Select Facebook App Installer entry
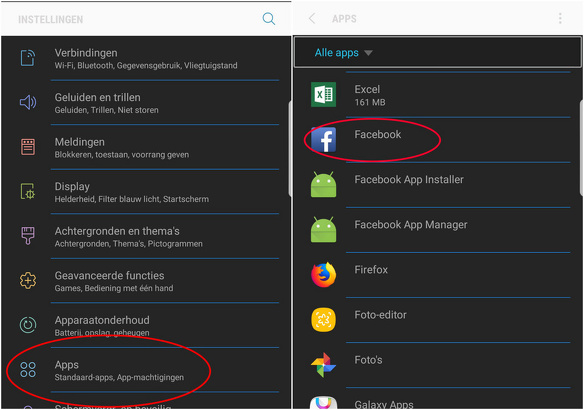The width and height of the screenshot is (584, 410). [x=438, y=185]
